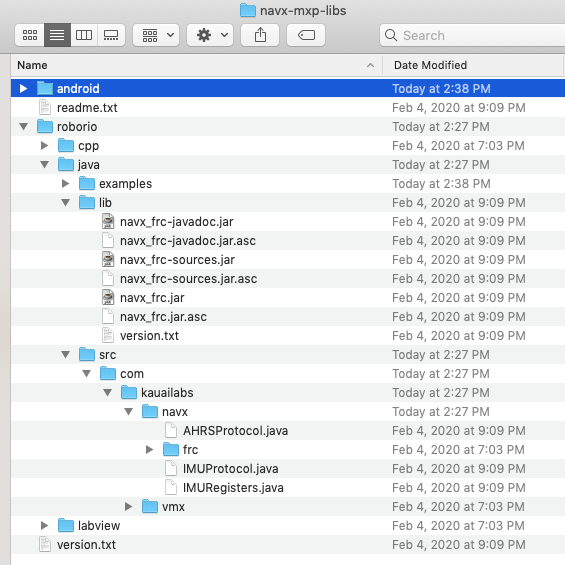Screen dimensions: 565x565
Task: Click the Search field
Action: click(472, 35)
